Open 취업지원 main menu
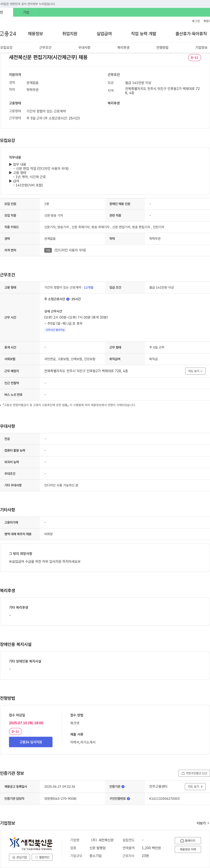 (x=70, y=34)
